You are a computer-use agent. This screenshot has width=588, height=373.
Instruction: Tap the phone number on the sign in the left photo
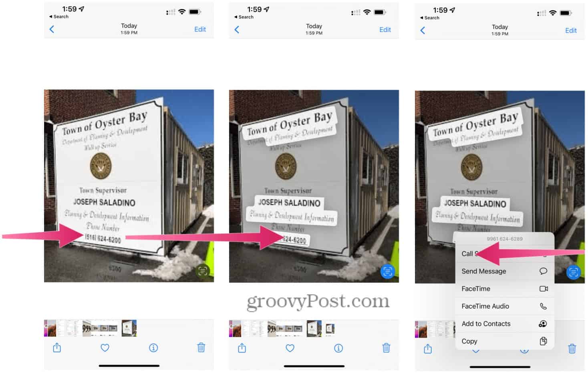[103, 238]
